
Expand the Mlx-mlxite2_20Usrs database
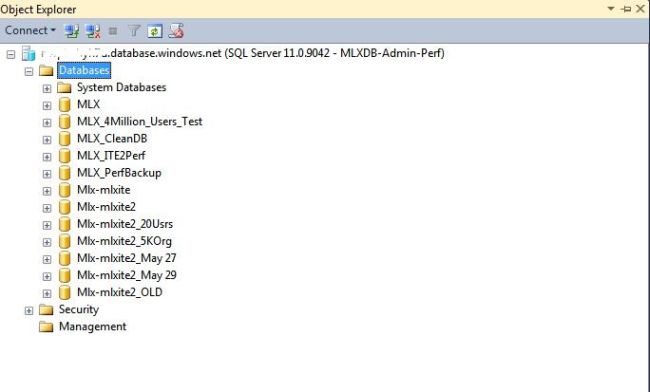click(x=47, y=225)
